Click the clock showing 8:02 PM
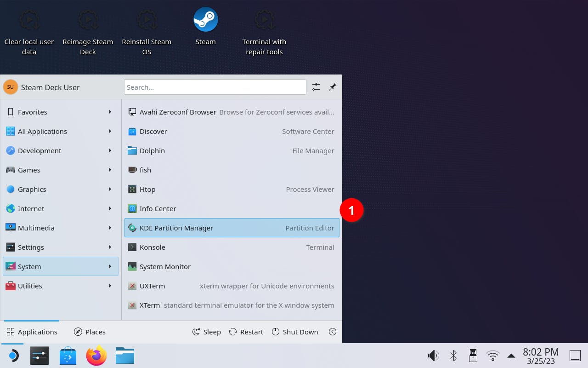The height and width of the screenshot is (368, 588). click(541, 356)
